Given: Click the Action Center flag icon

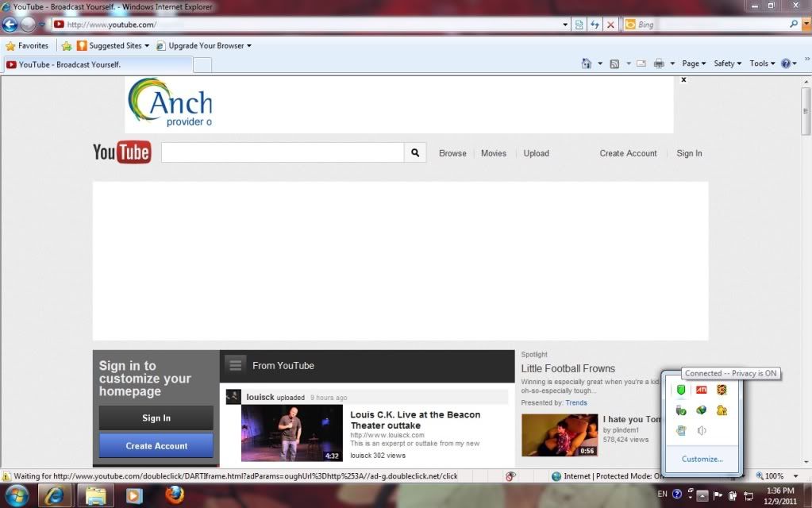Looking at the screenshot, I should (x=718, y=495).
